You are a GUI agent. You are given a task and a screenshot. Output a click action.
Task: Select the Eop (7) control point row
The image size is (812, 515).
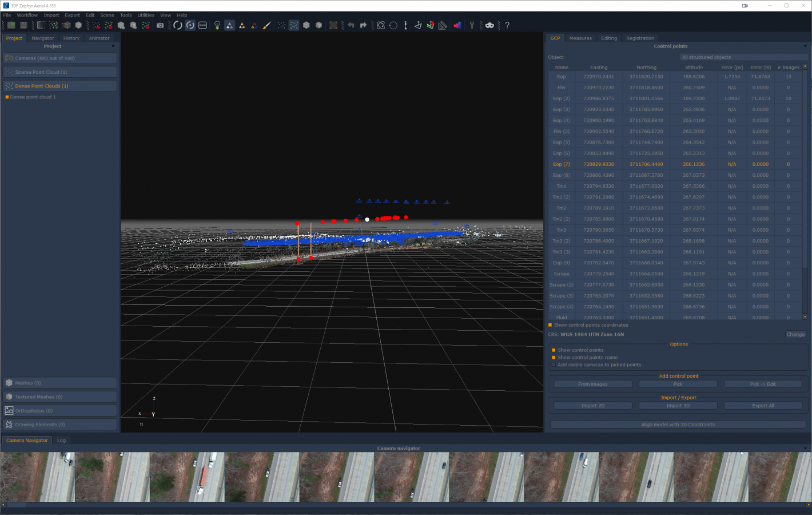click(675, 164)
